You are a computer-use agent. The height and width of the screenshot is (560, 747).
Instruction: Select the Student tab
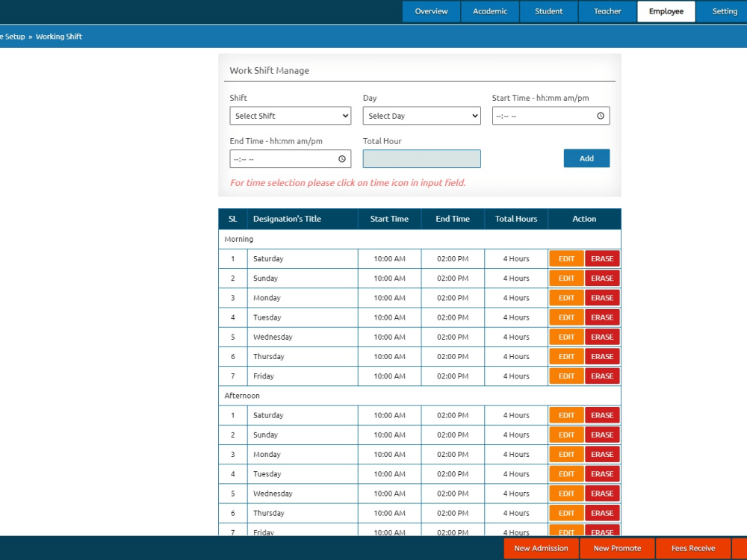548,11
